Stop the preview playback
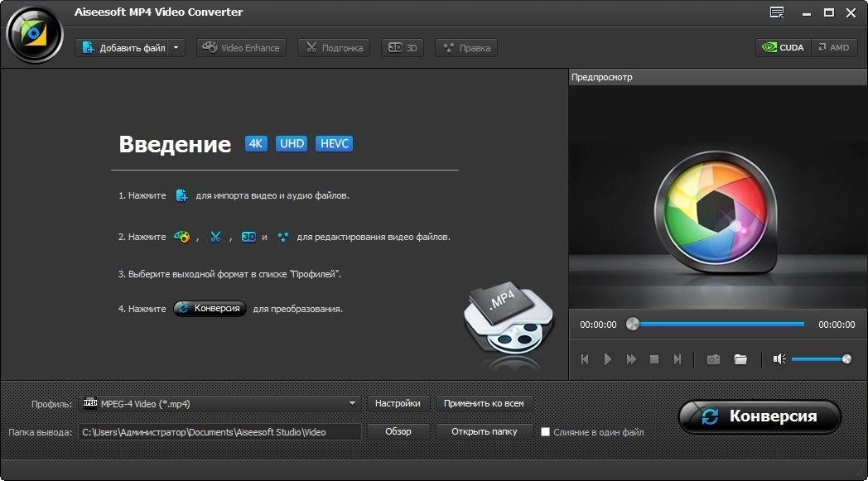This screenshot has height=481, width=868. click(653, 359)
